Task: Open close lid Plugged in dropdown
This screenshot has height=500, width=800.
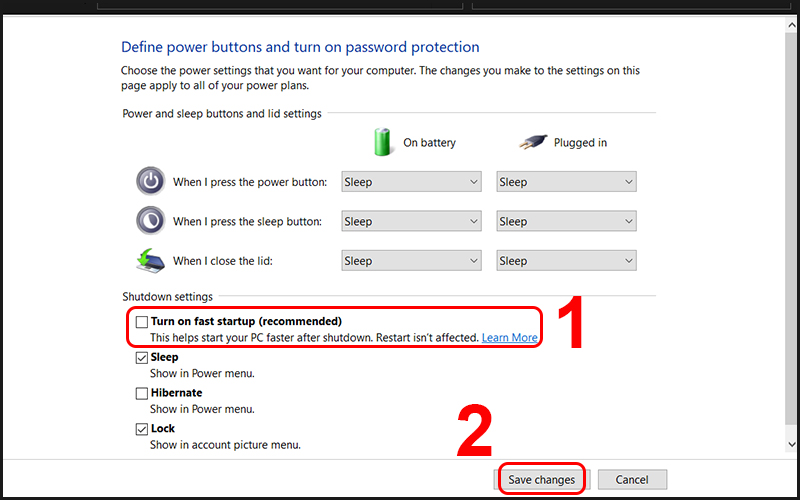Action: [566, 260]
